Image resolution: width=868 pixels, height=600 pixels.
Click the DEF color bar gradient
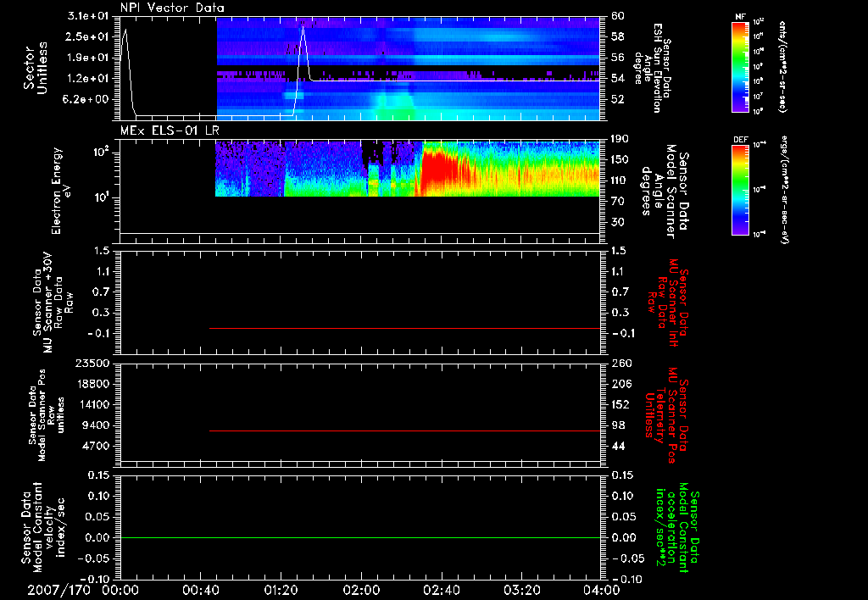(x=740, y=189)
